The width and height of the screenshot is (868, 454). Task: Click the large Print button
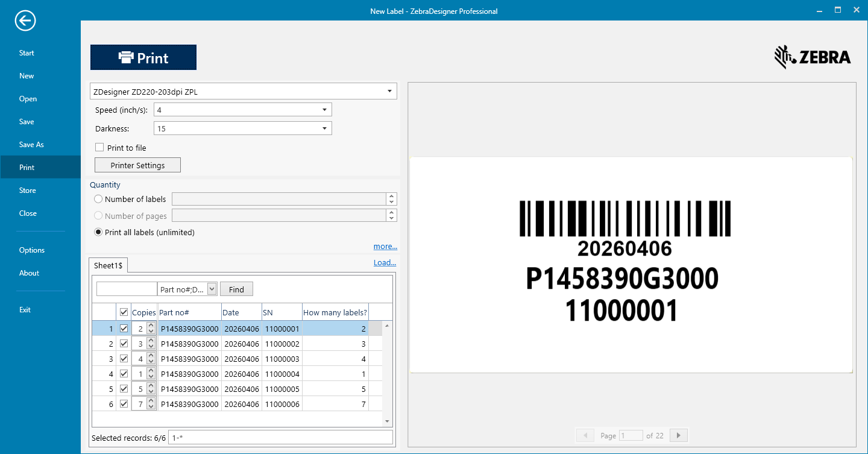pyautogui.click(x=143, y=57)
